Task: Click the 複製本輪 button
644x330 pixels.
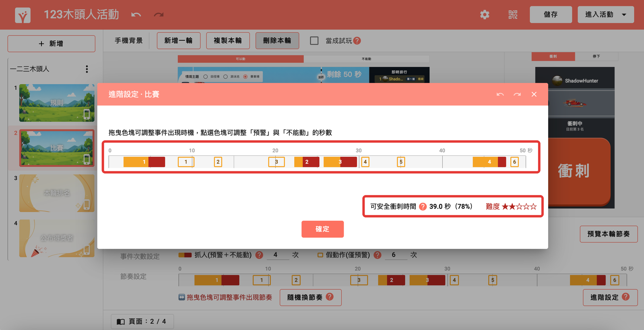Action: point(228,41)
